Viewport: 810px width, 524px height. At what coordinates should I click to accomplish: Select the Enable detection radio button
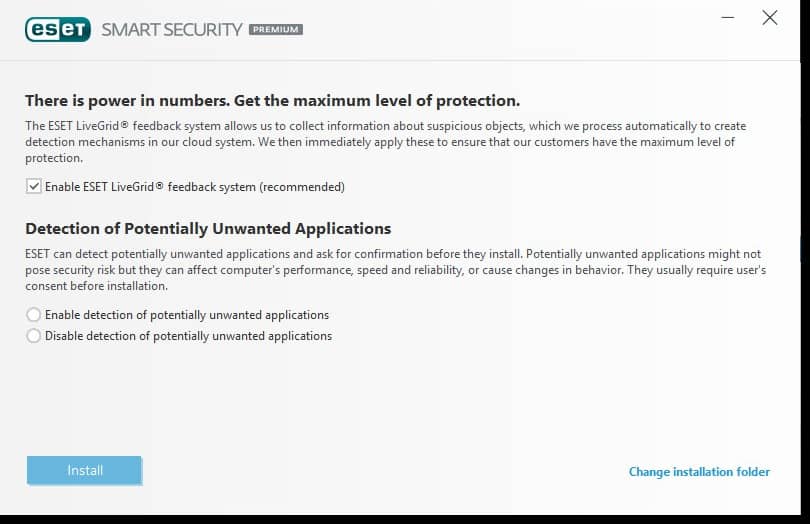coord(34,315)
